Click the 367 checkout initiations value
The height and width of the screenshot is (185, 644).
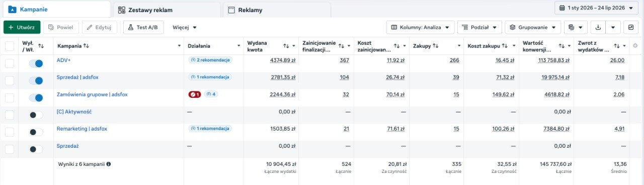click(x=344, y=60)
